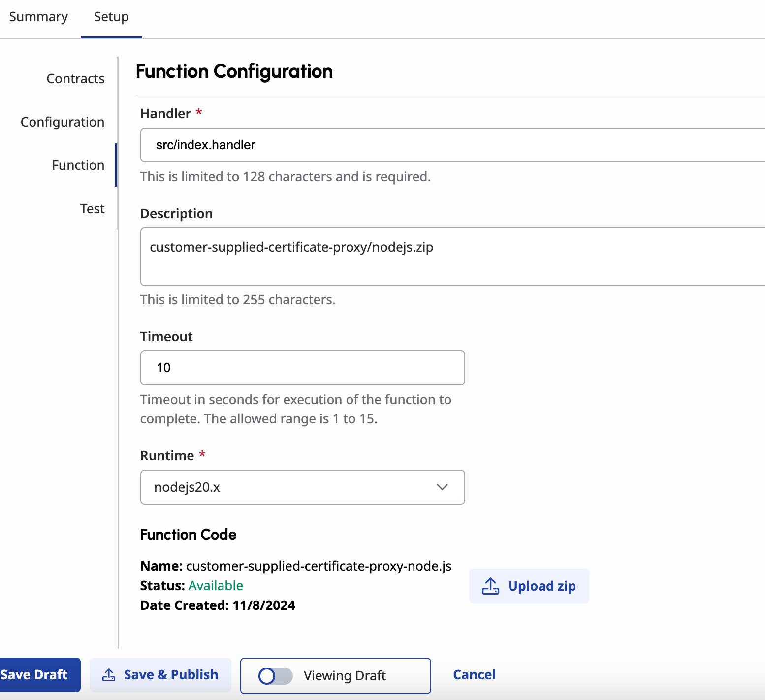Click the Upload zip button label
This screenshot has height=700, width=765.
(542, 586)
